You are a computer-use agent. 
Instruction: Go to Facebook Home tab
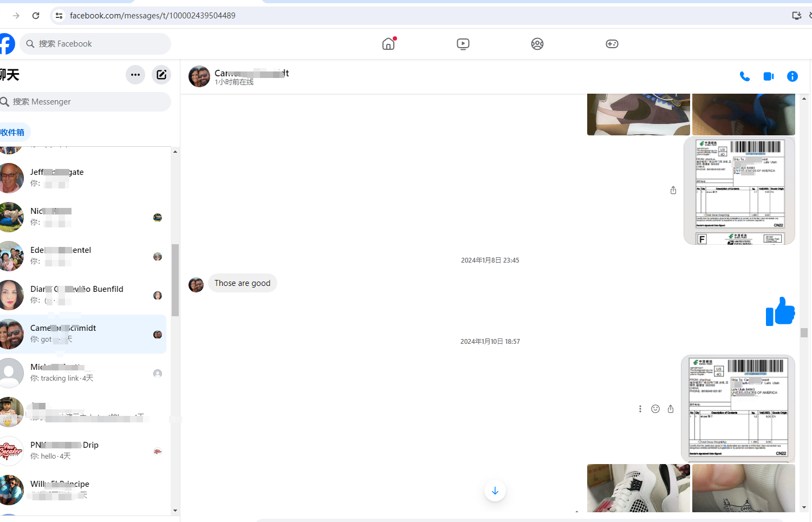coord(388,44)
